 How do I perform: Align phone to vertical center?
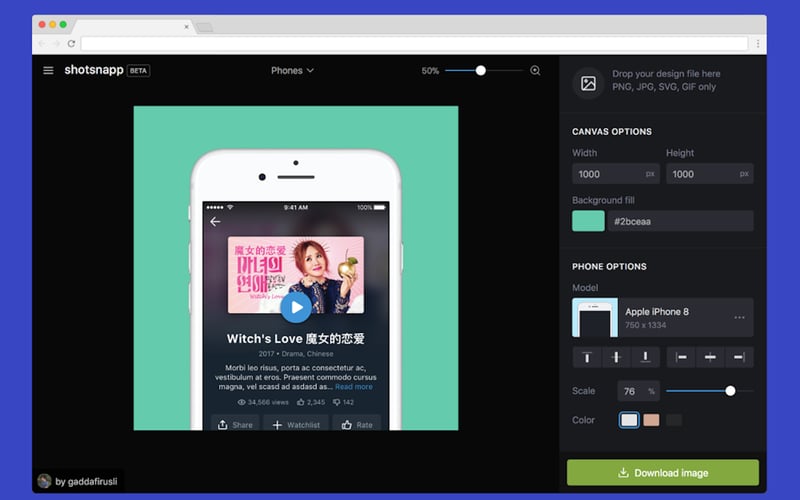pyautogui.click(x=616, y=357)
